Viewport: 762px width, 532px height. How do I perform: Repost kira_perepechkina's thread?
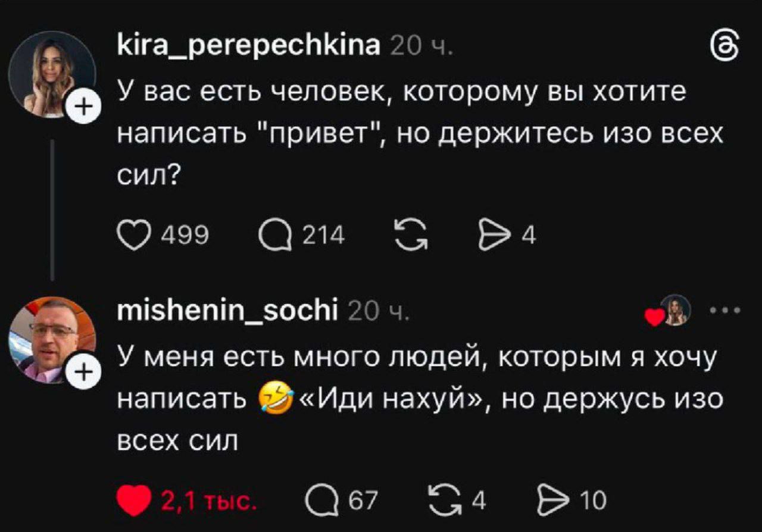[x=410, y=234]
